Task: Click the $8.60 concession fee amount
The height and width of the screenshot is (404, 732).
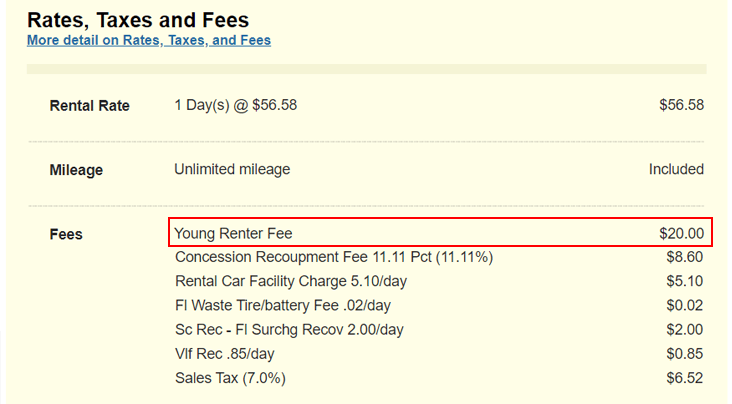Action: 685,257
